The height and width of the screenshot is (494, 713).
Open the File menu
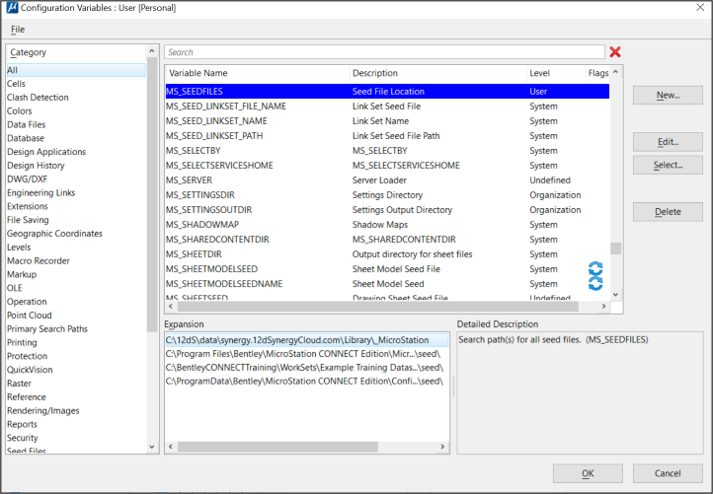pos(18,29)
